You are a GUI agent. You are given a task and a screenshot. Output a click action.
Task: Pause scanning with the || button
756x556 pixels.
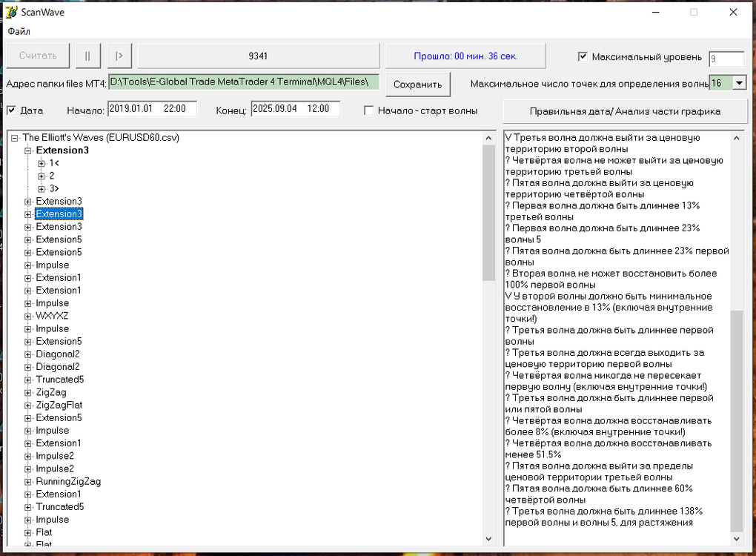87,56
